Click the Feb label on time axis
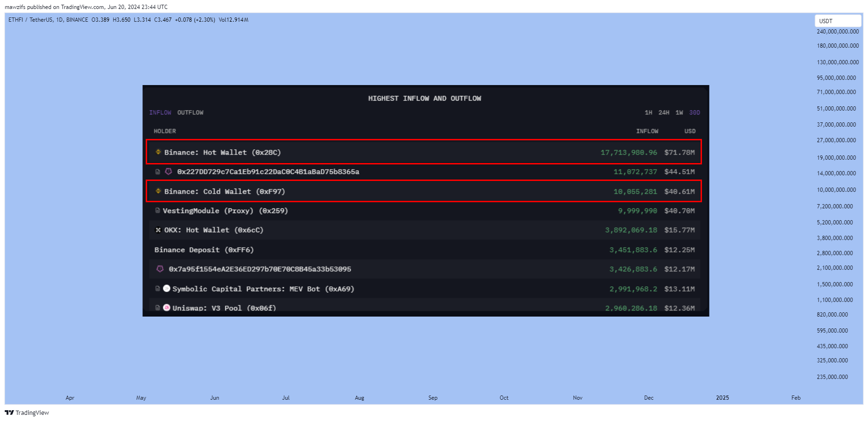 [x=796, y=398]
